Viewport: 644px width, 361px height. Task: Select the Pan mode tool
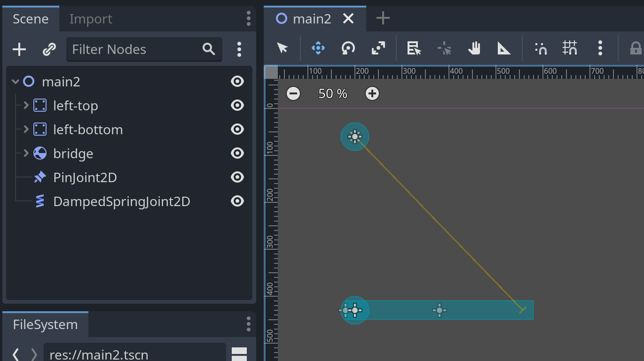click(474, 48)
